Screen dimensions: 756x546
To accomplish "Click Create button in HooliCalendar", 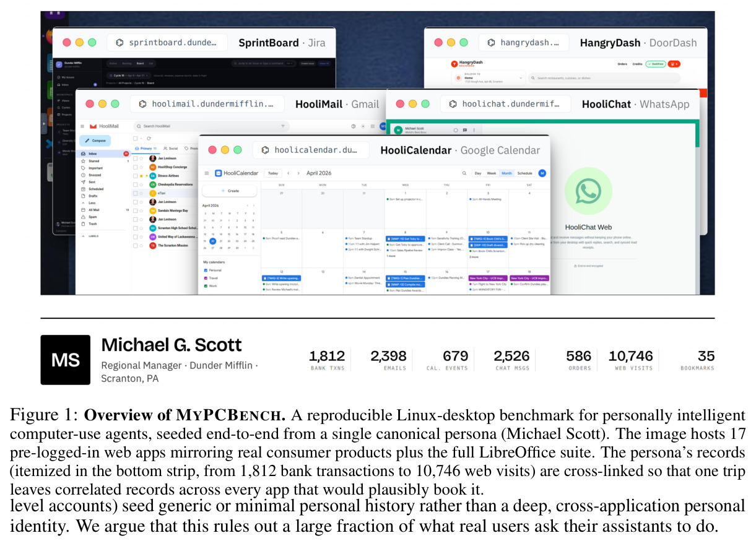I will pos(230,191).
